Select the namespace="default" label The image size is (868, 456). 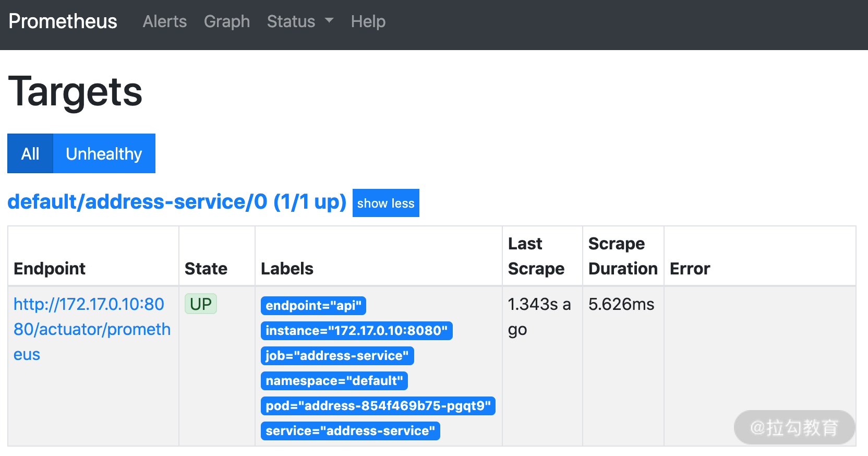334,381
